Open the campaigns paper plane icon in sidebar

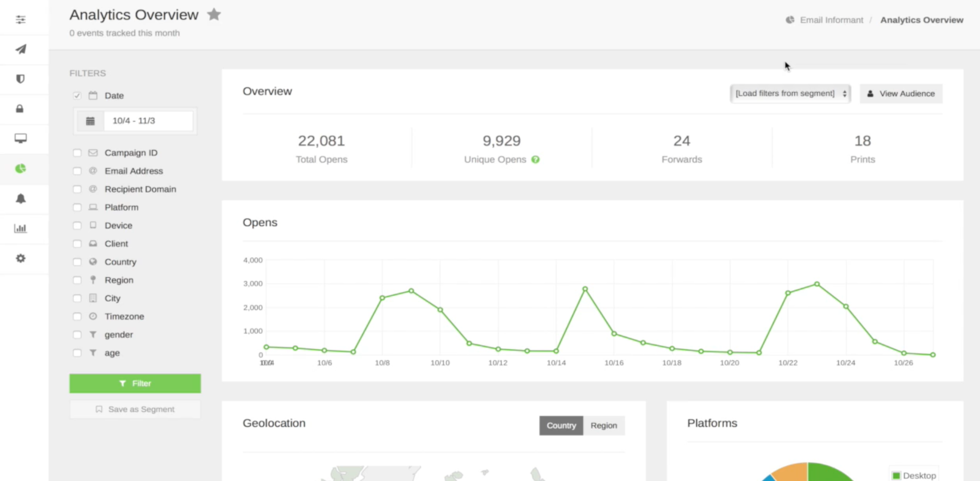20,49
